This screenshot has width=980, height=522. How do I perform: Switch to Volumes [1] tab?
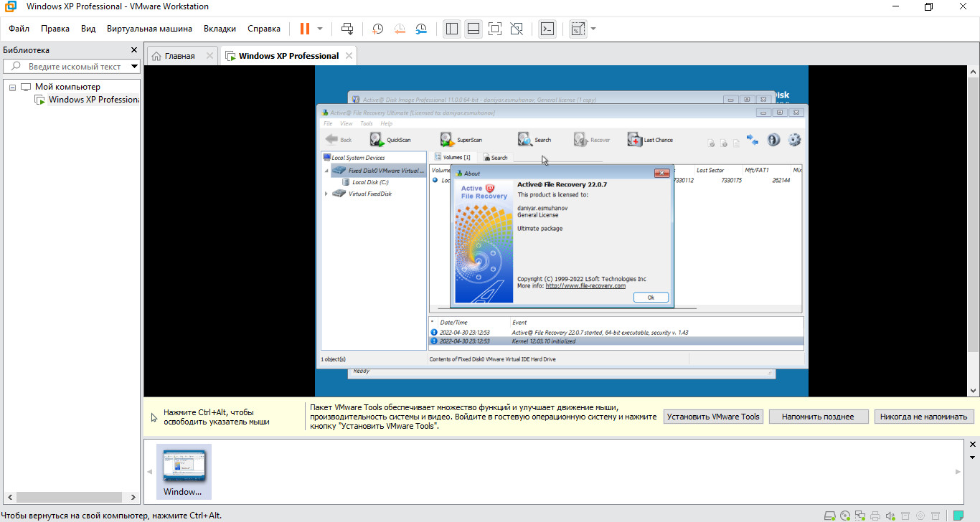click(452, 157)
